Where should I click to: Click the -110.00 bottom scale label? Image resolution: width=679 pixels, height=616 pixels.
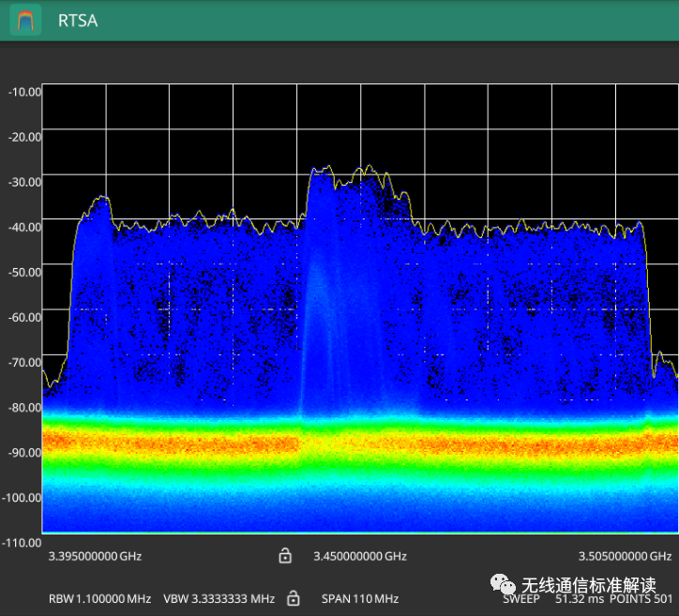(23, 542)
